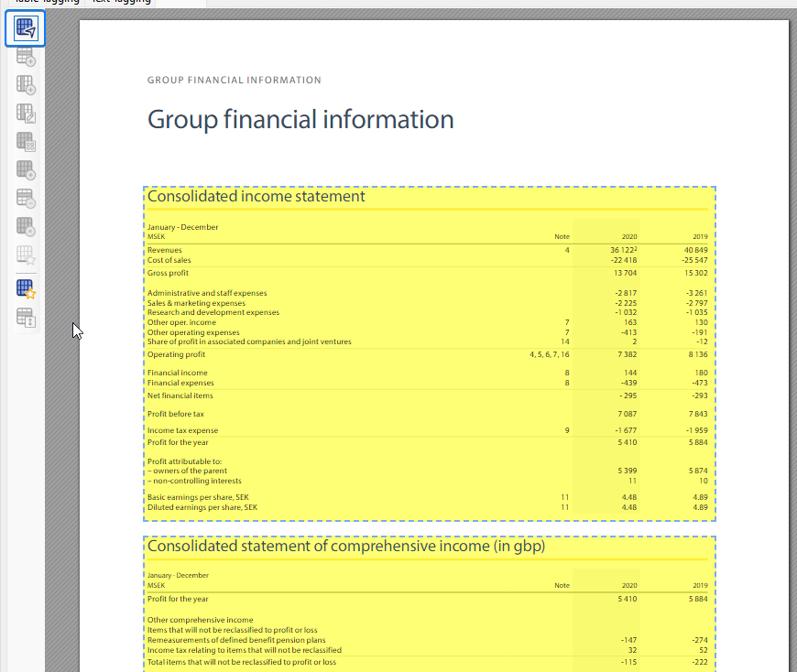The width and height of the screenshot is (797, 672).
Task: Click the cost of sales value '-22 418'
Action: 624,260
